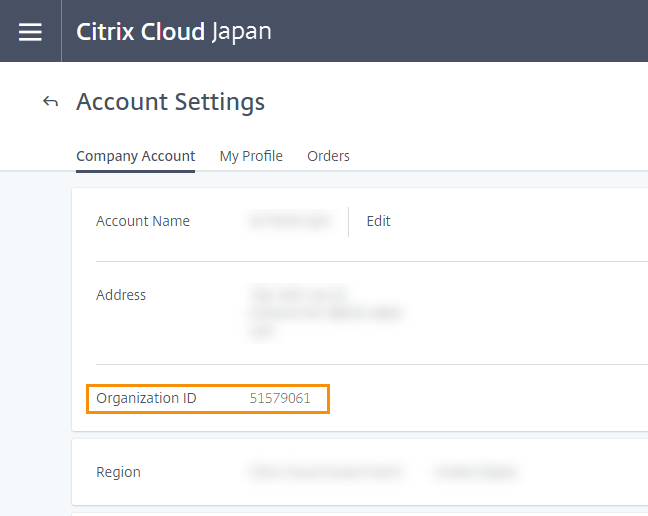The image size is (648, 516).
Task: Select the first blurred Region value
Action: pos(324,472)
